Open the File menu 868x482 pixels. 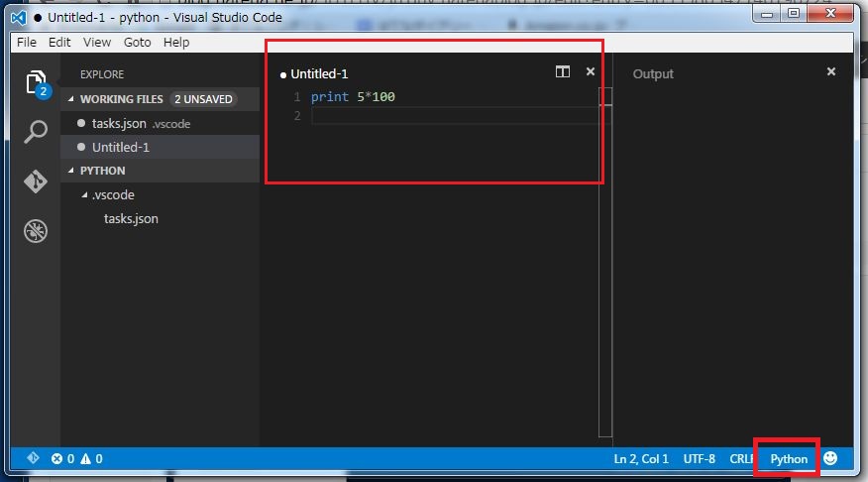point(27,42)
